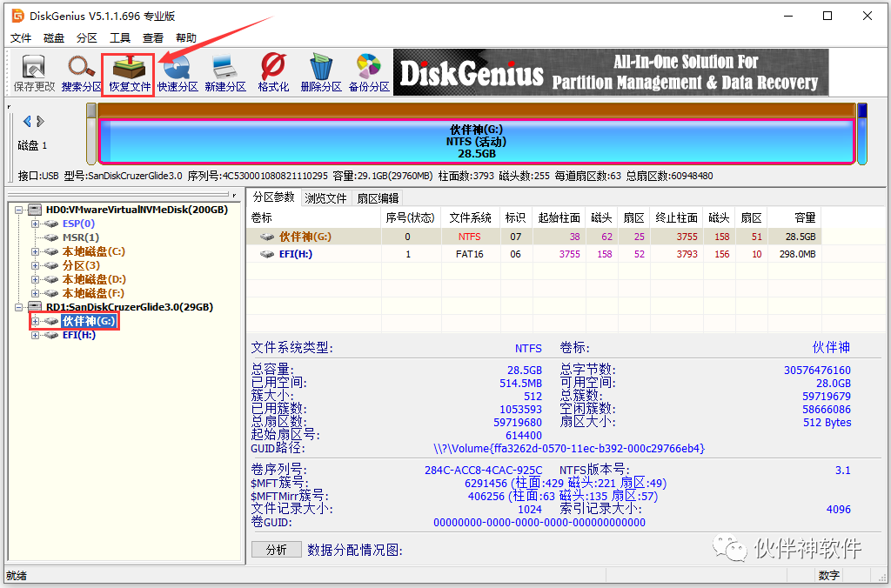Click the drive icon beside 本地磁盘(C:)
The image size is (891, 588).
coord(51,251)
